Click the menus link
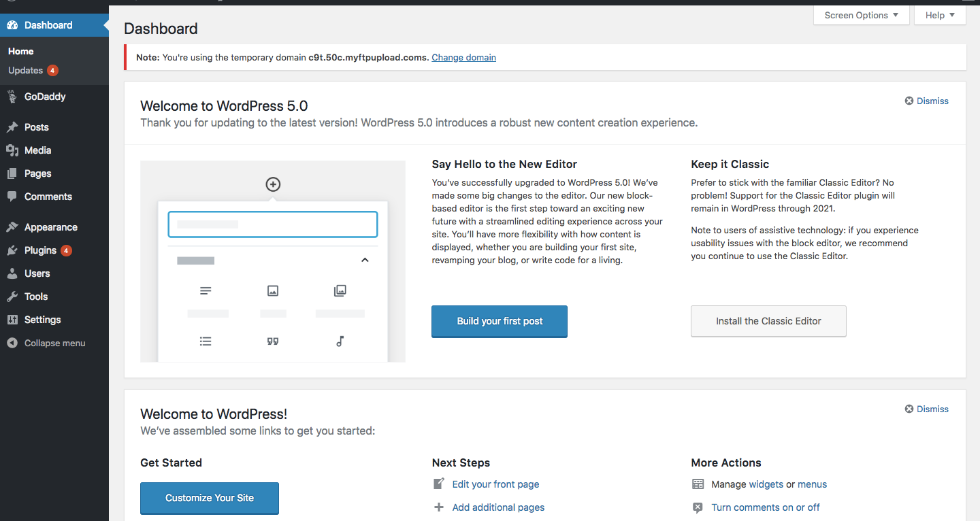The height and width of the screenshot is (521, 980). point(812,484)
